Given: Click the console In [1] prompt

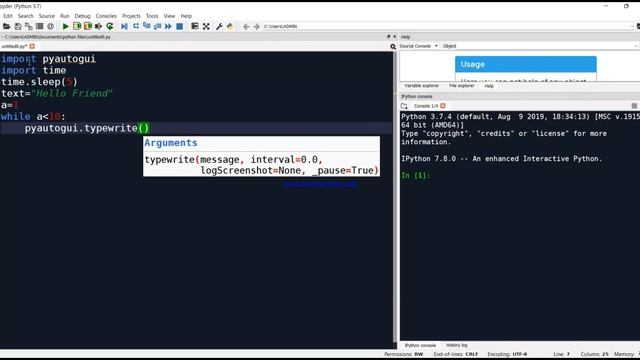Looking at the screenshot, I should [x=416, y=175].
